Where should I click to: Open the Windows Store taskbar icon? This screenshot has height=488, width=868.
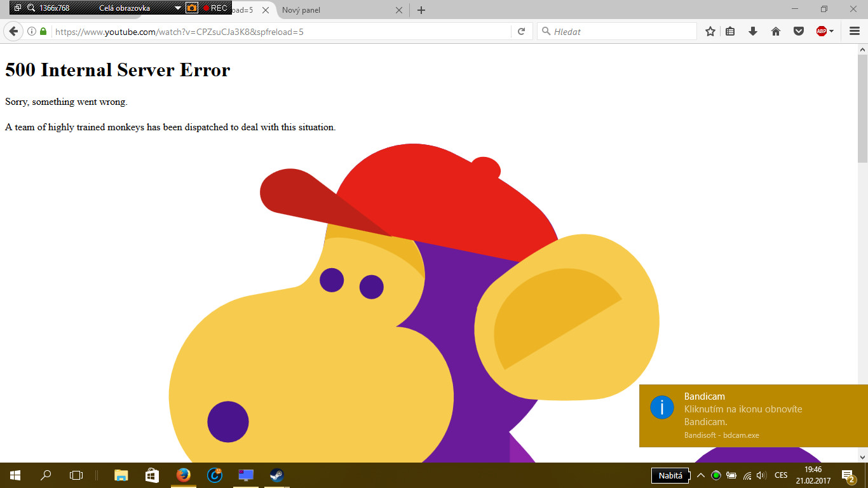coord(152,475)
